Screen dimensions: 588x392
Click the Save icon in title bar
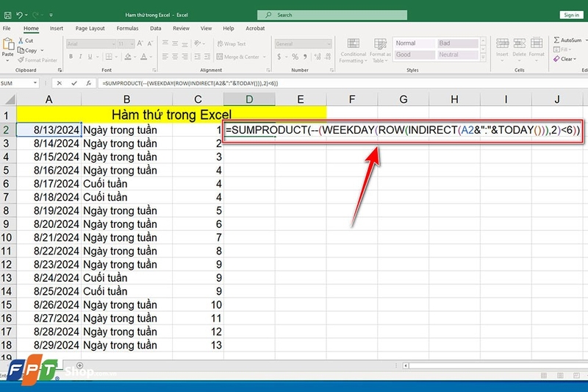[x=7, y=15]
